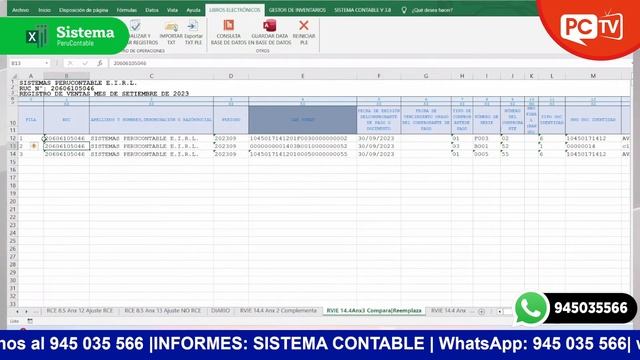
Task: Select the LIBROS ELECTRÓNICOS ribbon tab
Action: (x=235, y=10)
